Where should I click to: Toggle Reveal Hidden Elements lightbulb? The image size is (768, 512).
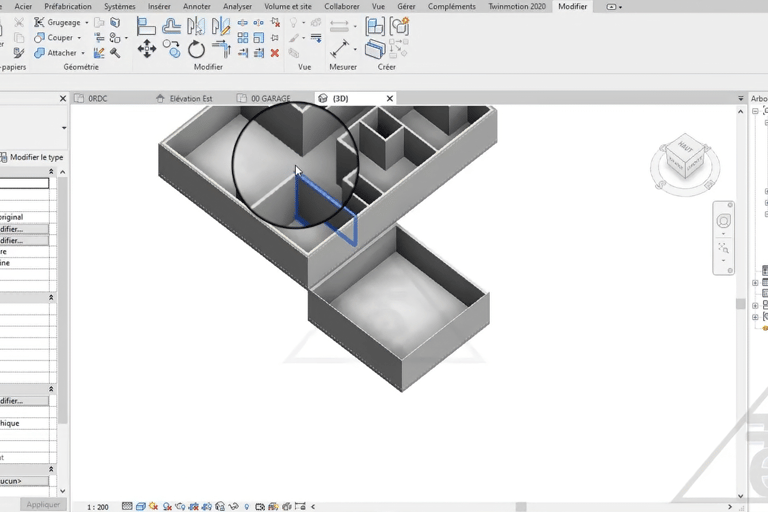point(247,506)
